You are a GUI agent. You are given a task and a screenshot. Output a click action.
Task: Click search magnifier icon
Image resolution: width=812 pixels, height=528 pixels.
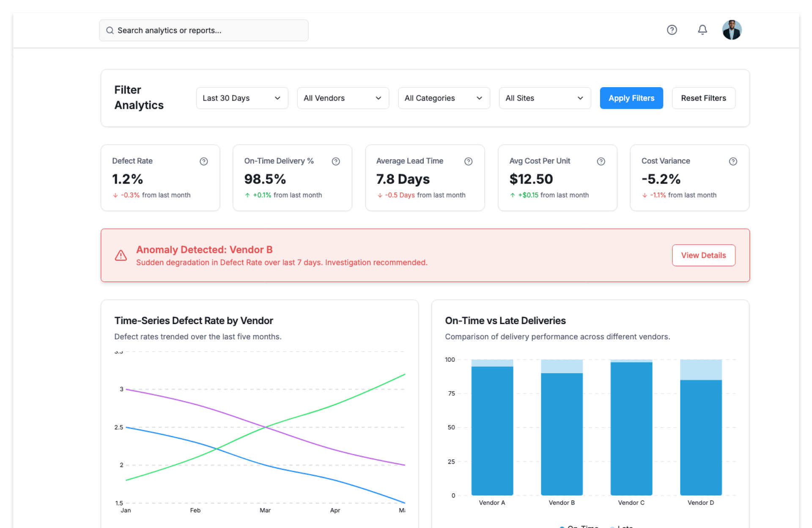click(110, 30)
